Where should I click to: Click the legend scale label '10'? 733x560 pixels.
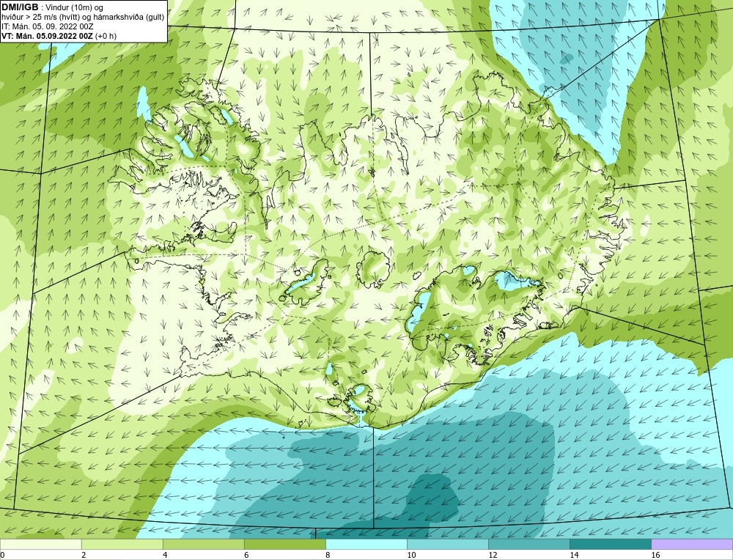[x=411, y=555]
